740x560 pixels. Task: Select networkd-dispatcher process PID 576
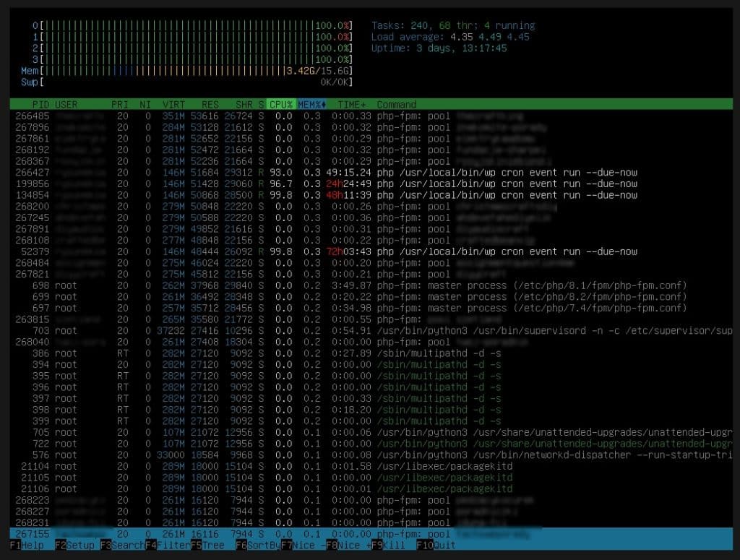371,455
